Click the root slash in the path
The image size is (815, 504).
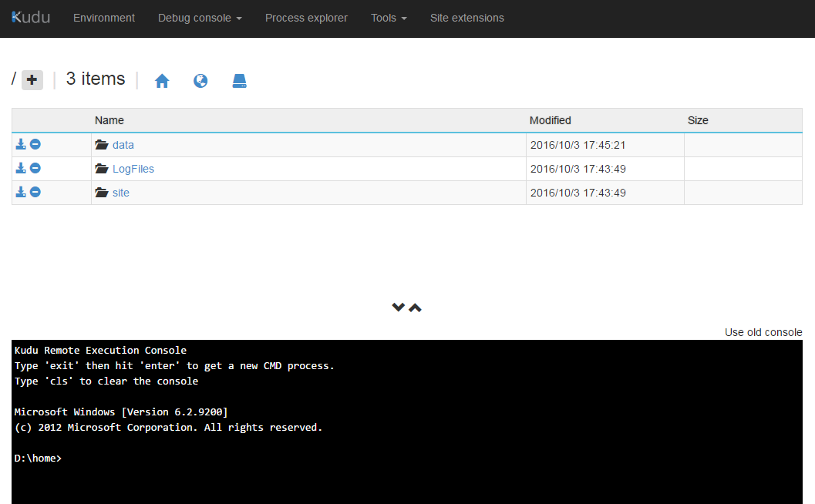click(x=14, y=79)
